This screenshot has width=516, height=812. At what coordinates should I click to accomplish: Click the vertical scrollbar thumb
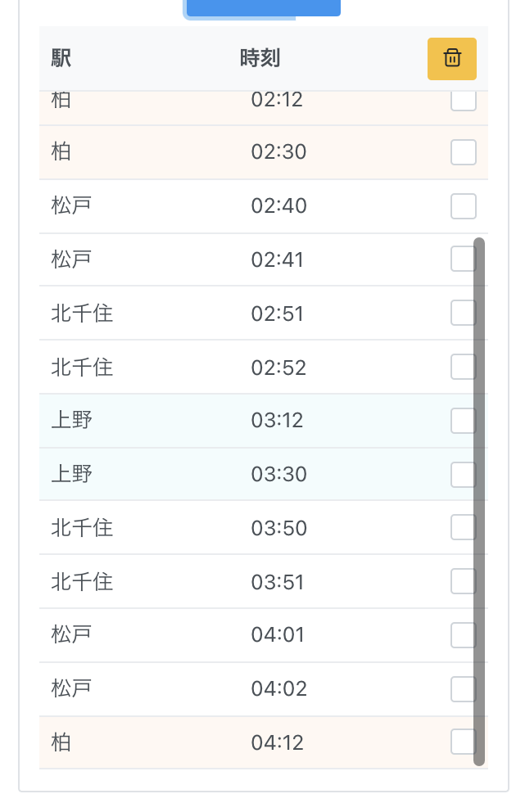(x=480, y=501)
